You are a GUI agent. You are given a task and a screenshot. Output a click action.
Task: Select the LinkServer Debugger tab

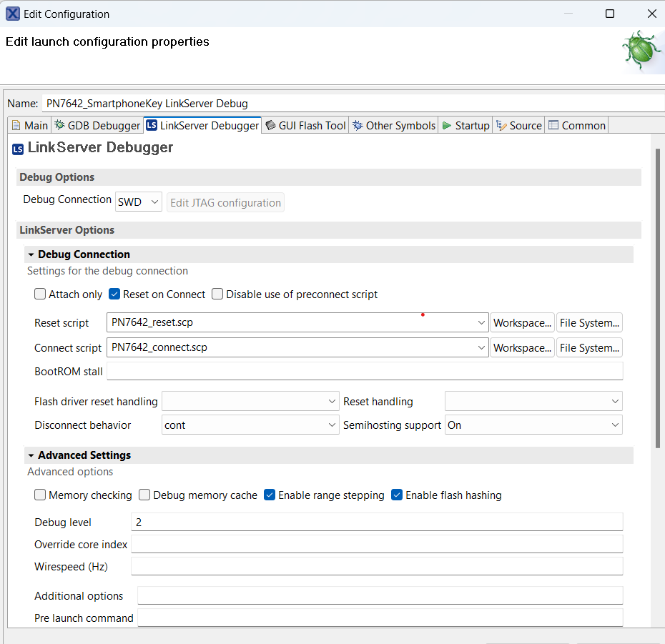pos(202,126)
